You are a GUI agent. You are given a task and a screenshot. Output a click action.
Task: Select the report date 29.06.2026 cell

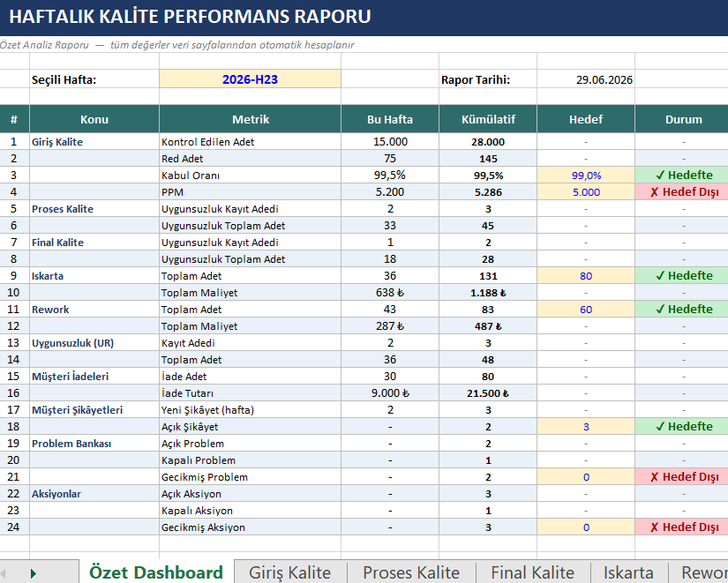point(586,78)
